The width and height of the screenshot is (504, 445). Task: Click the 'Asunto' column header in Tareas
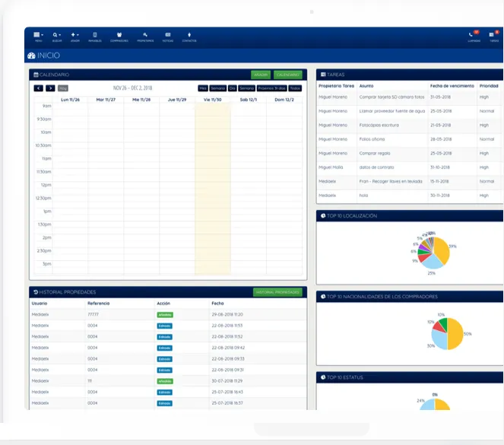tap(366, 86)
